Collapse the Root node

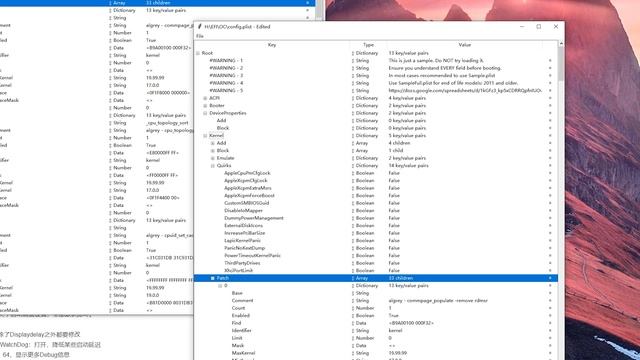(x=198, y=53)
